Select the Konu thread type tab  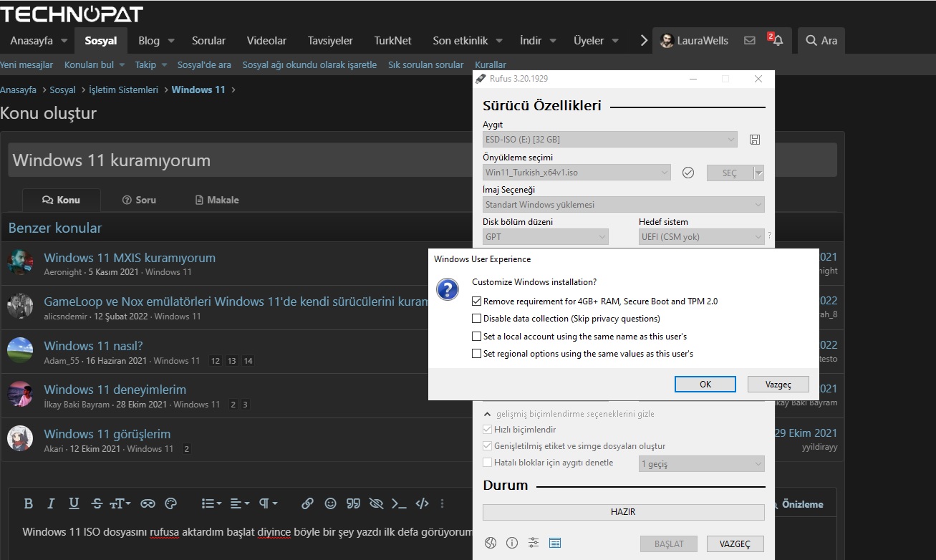(x=62, y=200)
